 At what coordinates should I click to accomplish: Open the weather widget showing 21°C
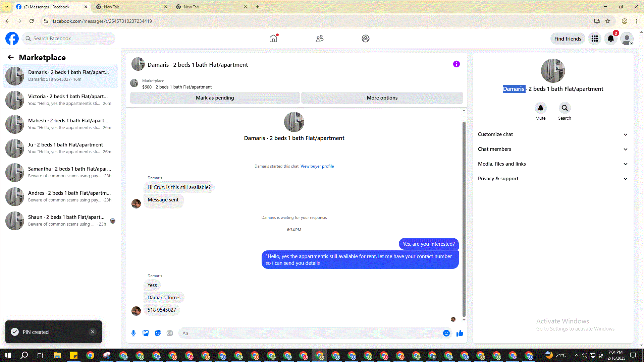click(555, 355)
